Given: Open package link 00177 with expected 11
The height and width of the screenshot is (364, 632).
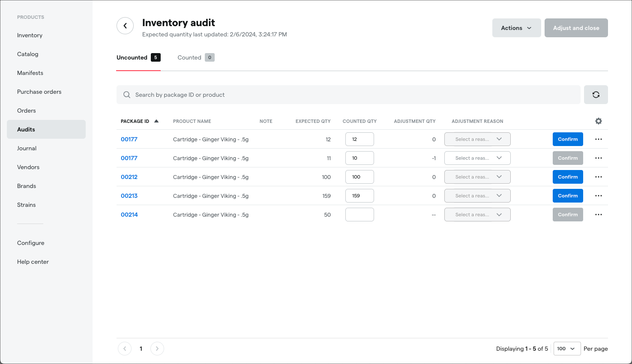Looking at the screenshot, I should point(129,158).
